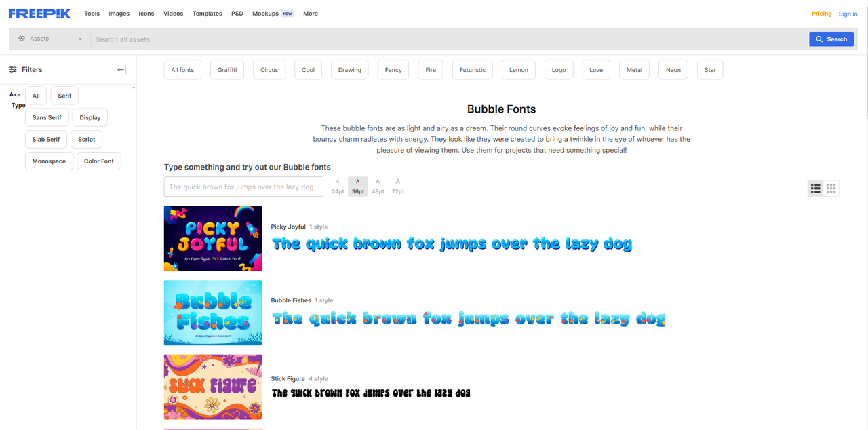The height and width of the screenshot is (430, 868).
Task: Open the Picky Joyful font thumbnail
Action: point(213,239)
